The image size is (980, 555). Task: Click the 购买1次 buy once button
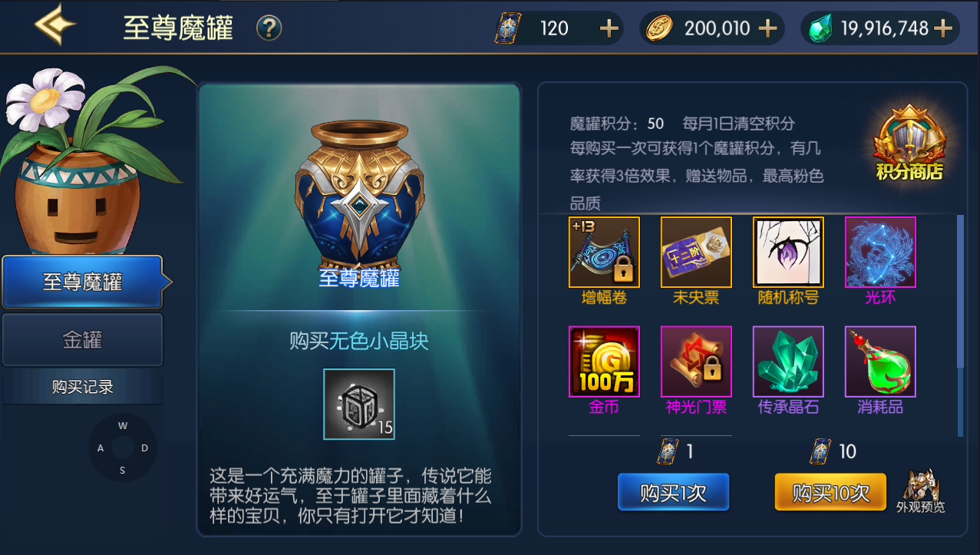[673, 492]
